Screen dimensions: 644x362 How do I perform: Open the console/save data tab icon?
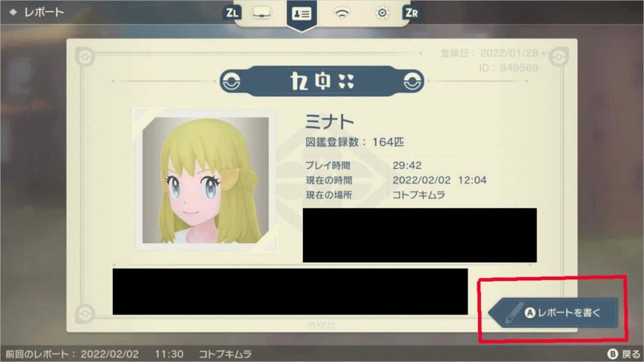pos(261,14)
